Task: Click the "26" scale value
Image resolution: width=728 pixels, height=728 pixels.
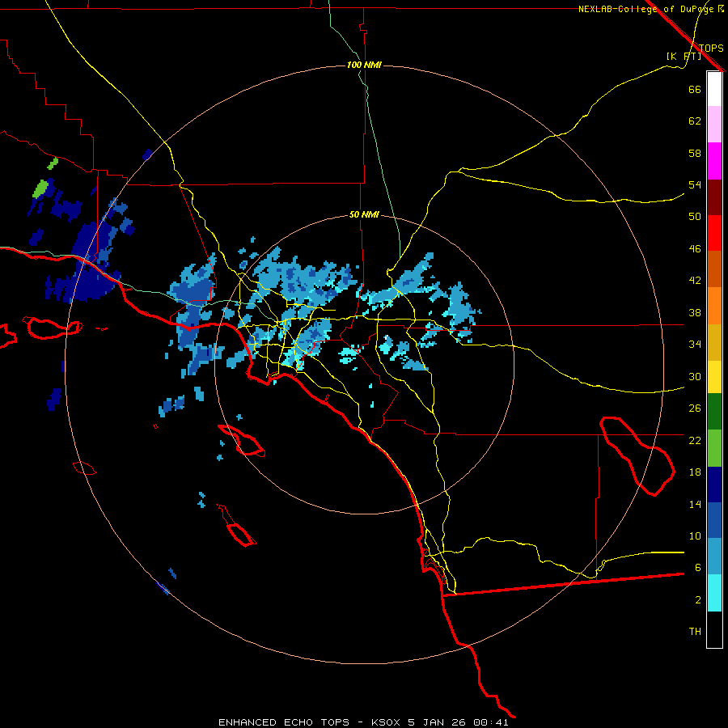Action: click(x=695, y=408)
